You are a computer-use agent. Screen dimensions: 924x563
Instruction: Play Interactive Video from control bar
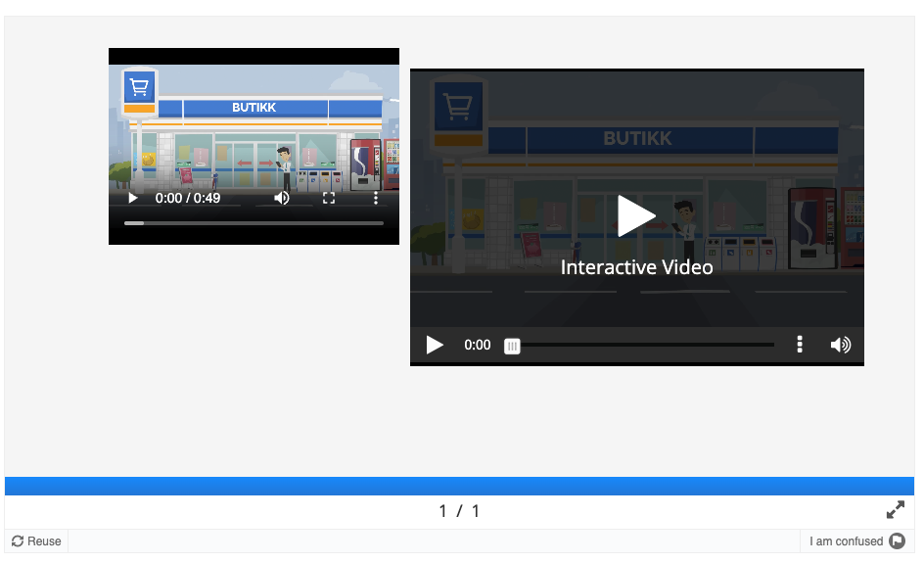coord(435,345)
